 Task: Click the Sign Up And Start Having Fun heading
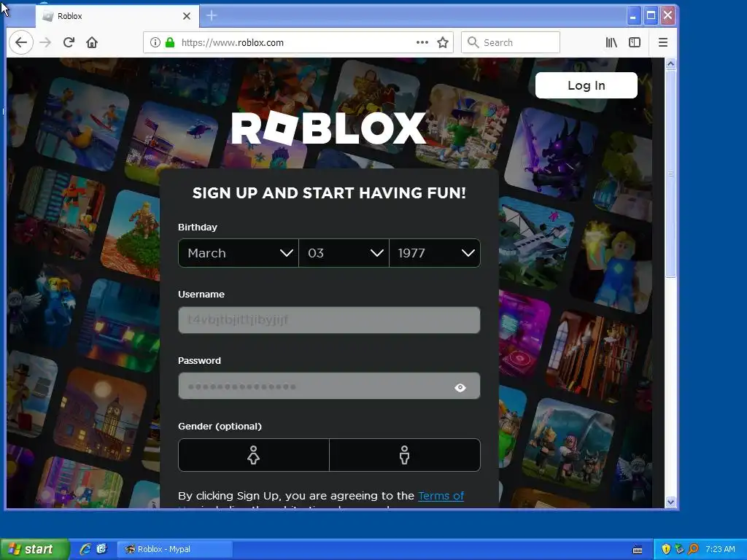329,192
